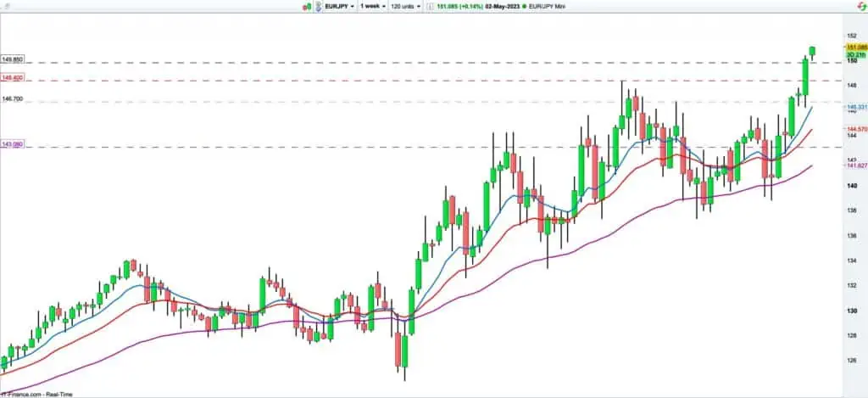Click the checklist icon left of EURJPY

point(319,7)
